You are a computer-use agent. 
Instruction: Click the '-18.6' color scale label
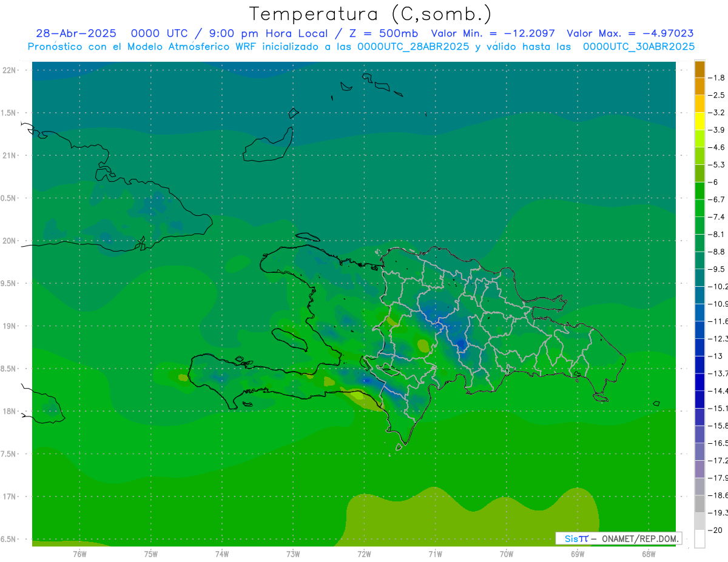click(x=718, y=495)
